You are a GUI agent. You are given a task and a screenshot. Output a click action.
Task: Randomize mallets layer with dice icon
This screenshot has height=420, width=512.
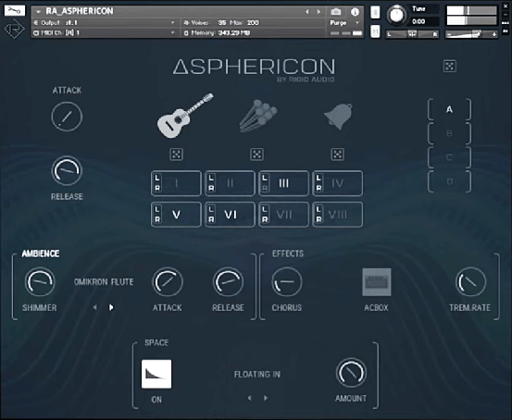point(256,154)
